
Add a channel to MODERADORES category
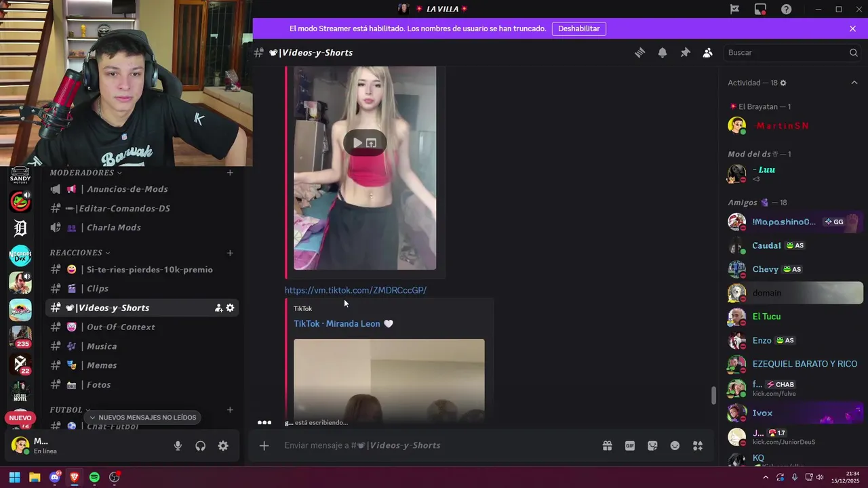click(x=230, y=173)
